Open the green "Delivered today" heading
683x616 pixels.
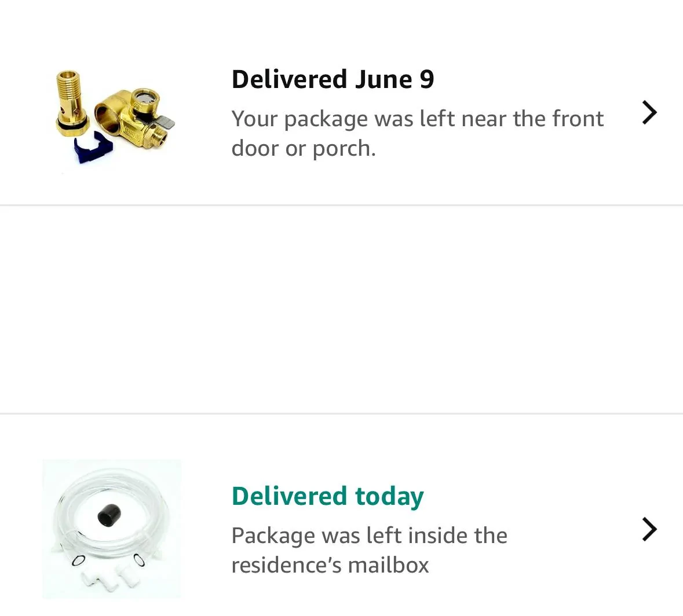pos(327,496)
